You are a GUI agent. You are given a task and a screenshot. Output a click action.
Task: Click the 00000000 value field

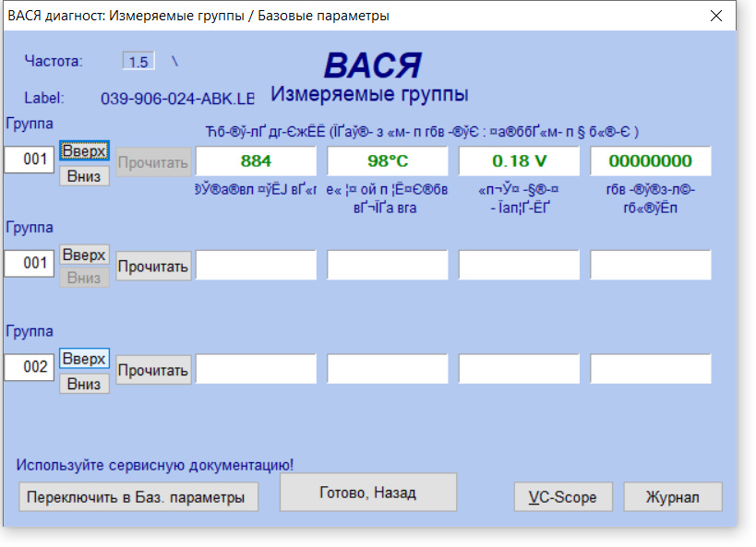651,161
